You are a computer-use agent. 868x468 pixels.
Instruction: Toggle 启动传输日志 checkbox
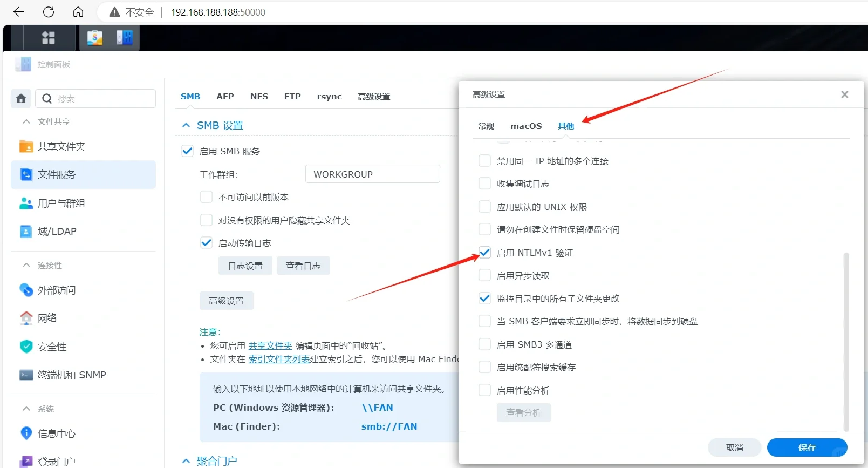tap(206, 243)
